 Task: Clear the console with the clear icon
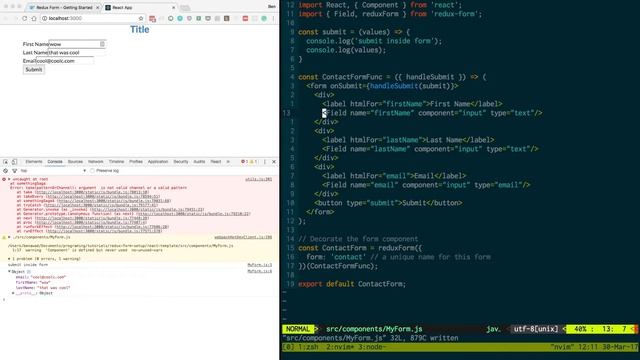point(5,171)
